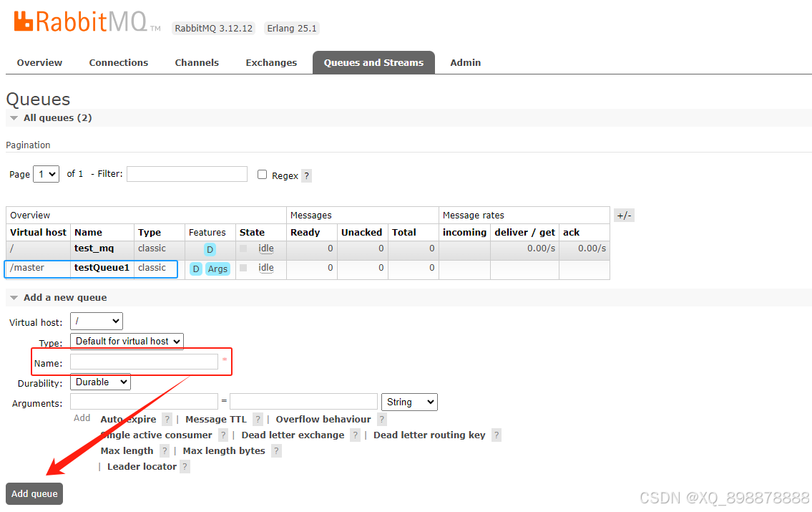Open help for Dead letter exchange
Image resolution: width=812 pixels, height=512 pixels.
[x=355, y=435]
